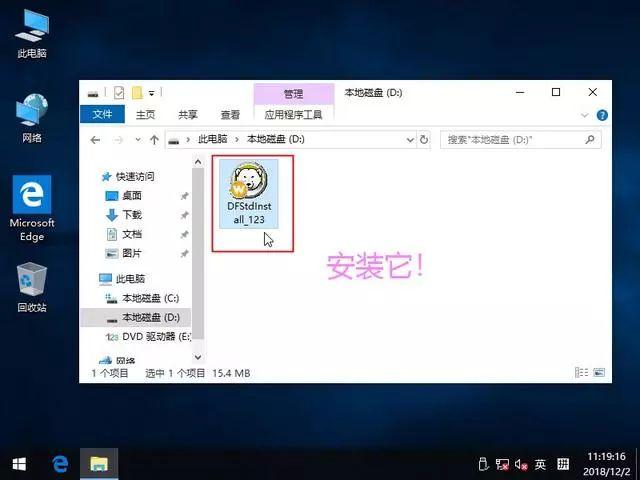Click the muted volume tray icon
The width and height of the screenshot is (640, 480).
(521, 464)
